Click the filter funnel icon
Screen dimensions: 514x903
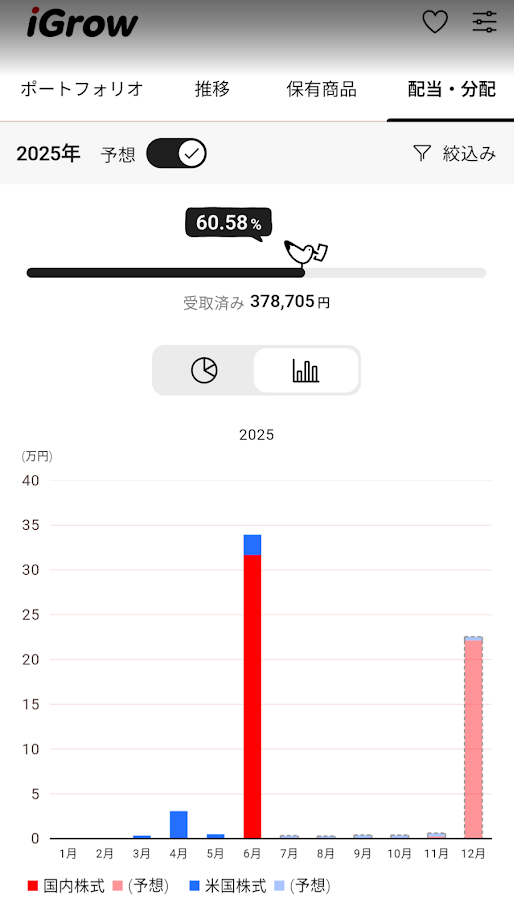tap(422, 153)
